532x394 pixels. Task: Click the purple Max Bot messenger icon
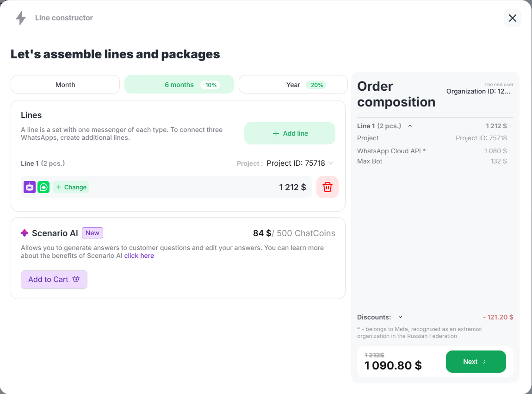(x=30, y=187)
